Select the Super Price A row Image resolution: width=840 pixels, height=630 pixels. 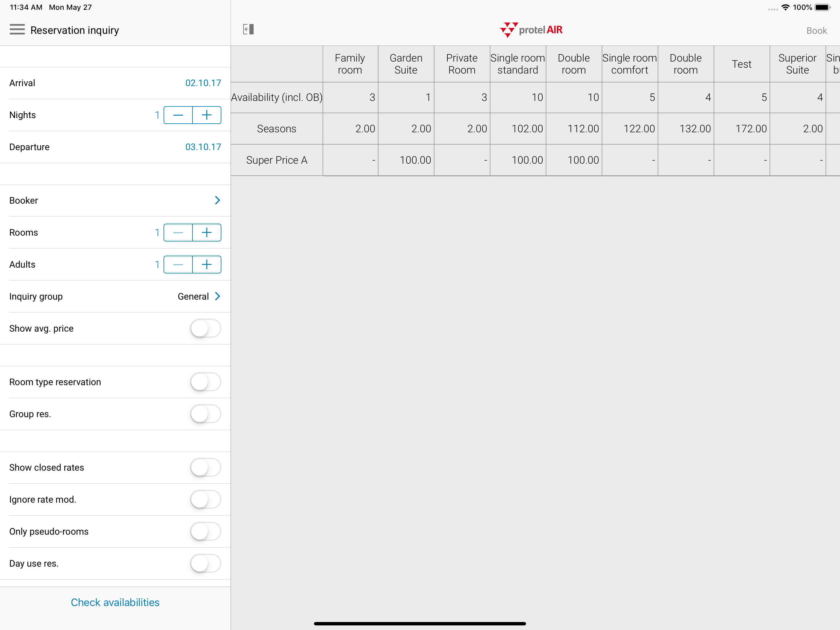point(276,160)
